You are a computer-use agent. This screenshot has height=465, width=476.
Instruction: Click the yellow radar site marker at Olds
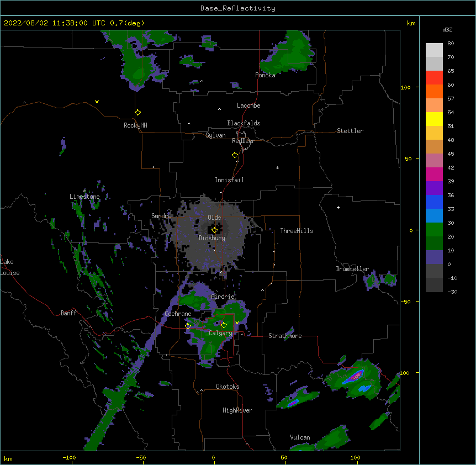click(214, 230)
